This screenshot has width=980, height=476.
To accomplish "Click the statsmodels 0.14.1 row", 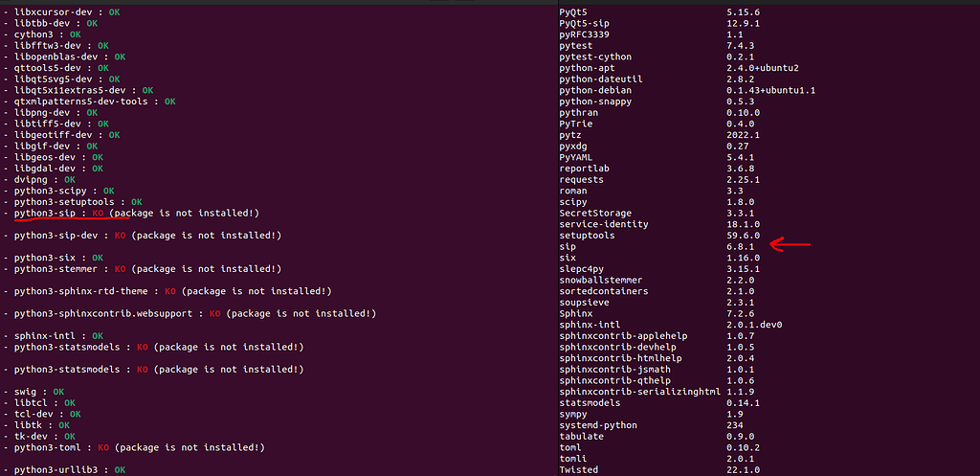I will pyautogui.click(x=660, y=403).
